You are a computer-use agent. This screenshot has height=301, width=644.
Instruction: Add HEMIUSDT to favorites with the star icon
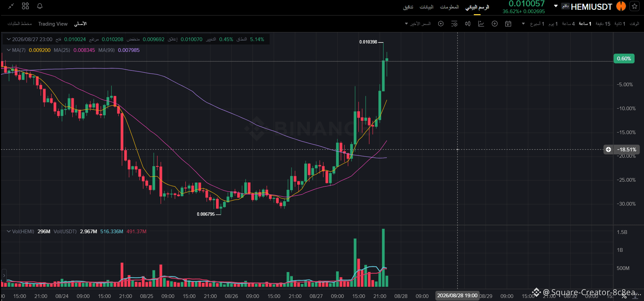(x=635, y=6)
